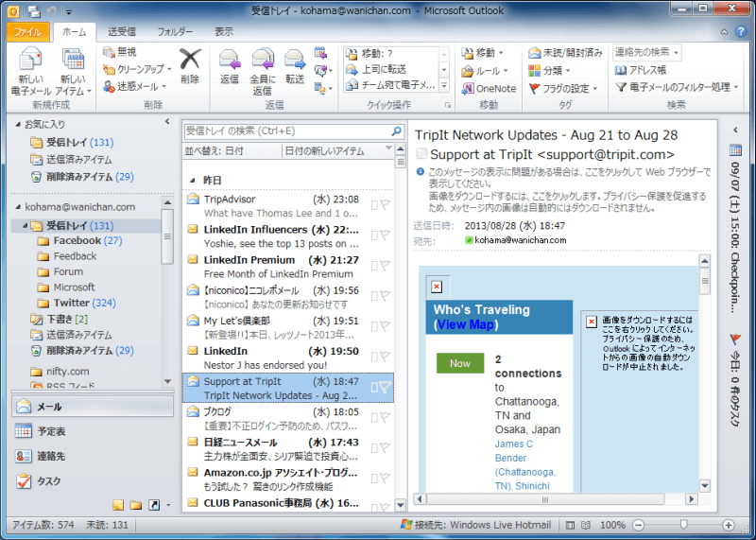Open 連絡先 contacts view
The width and height of the screenshot is (756, 540).
pyautogui.click(x=92, y=456)
